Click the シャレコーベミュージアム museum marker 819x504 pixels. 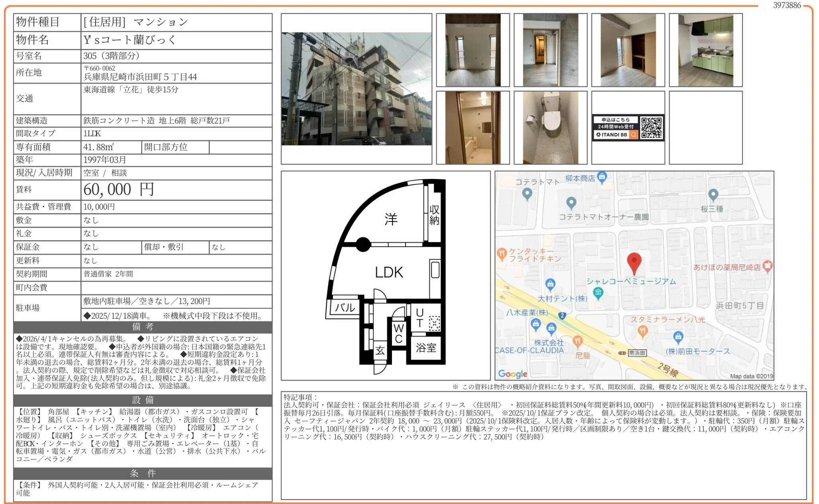(x=598, y=293)
